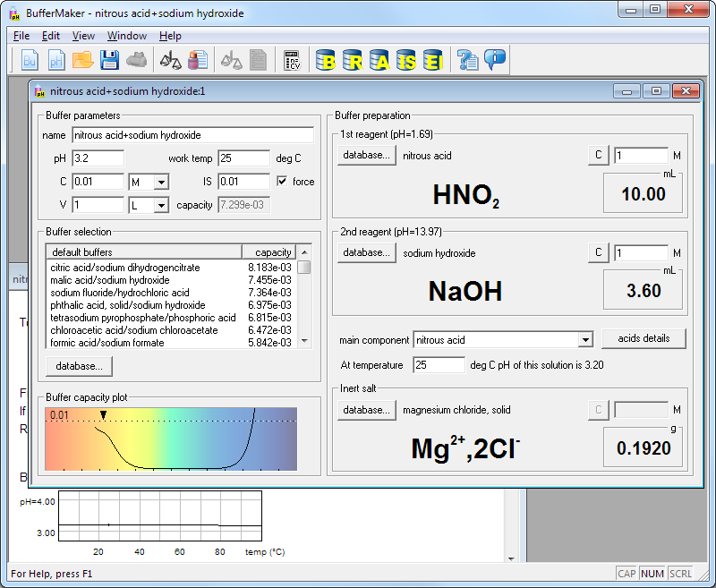
Task: Select sodium fluoride/hydrochloric acid buffer
Action: pos(171,293)
